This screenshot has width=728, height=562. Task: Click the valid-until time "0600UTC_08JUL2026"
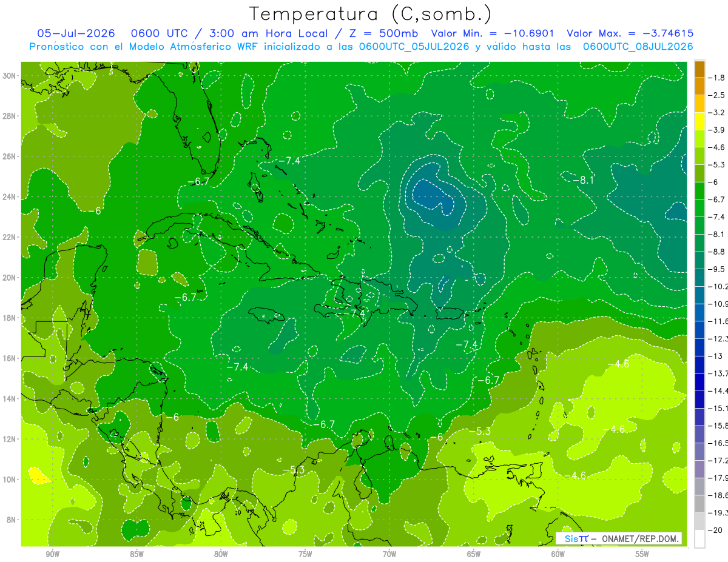[x=638, y=47]
